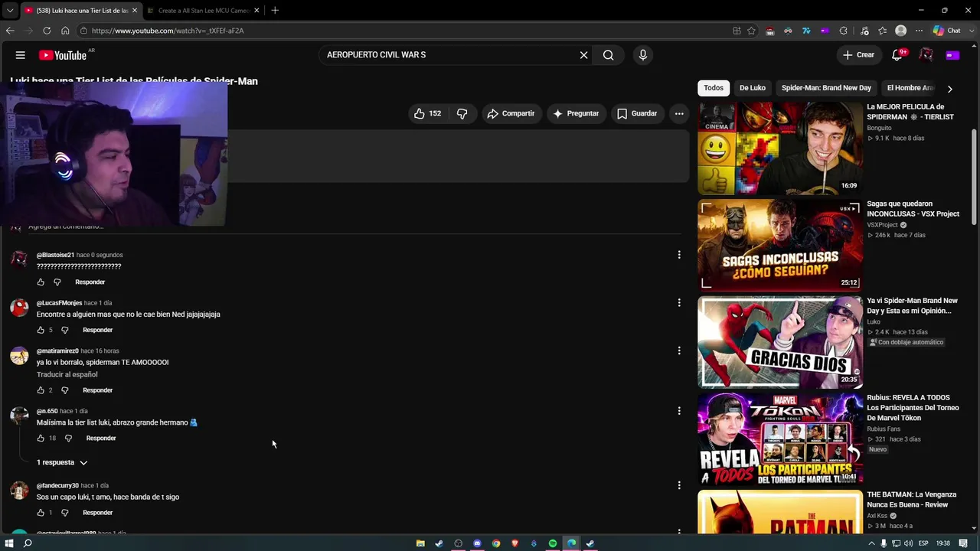Select the Spider-Man: Brand New Day chip
Screen dimensions: 980x551
point(826,88)
